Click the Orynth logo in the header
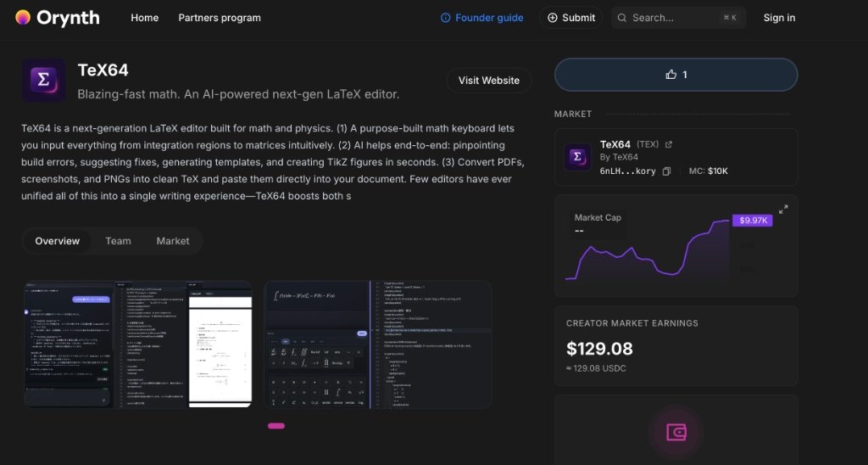Screen dimensions: 868x465 pos(58,18)
